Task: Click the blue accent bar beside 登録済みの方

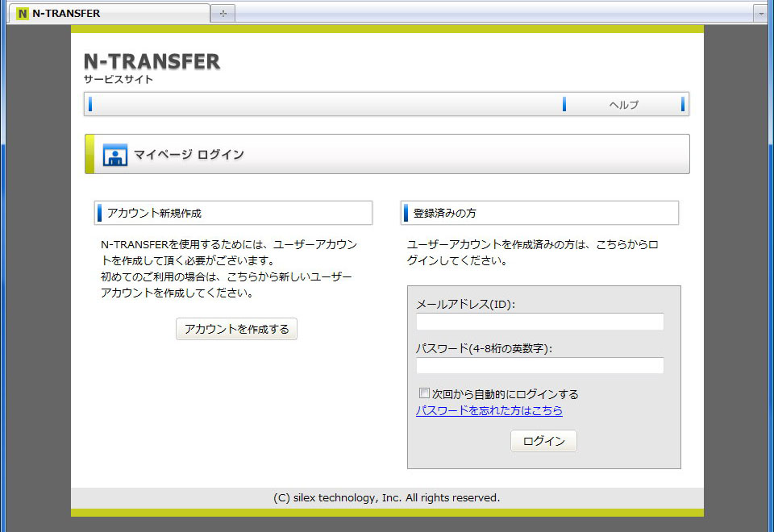Action: pyautogui.click(x=405, y=212)
